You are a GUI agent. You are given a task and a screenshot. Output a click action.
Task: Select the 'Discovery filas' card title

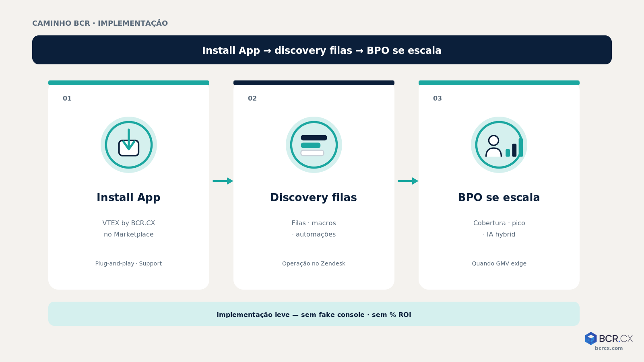314,197
